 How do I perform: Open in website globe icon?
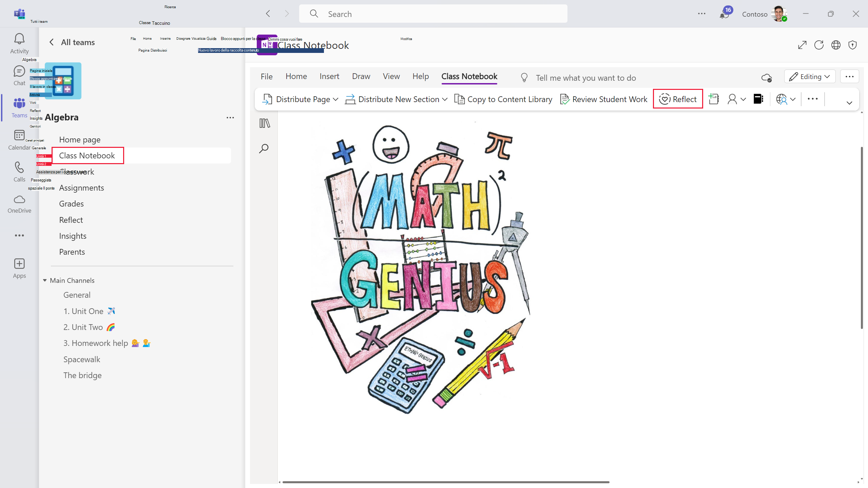pyautogui.click(x=836, y=45)
